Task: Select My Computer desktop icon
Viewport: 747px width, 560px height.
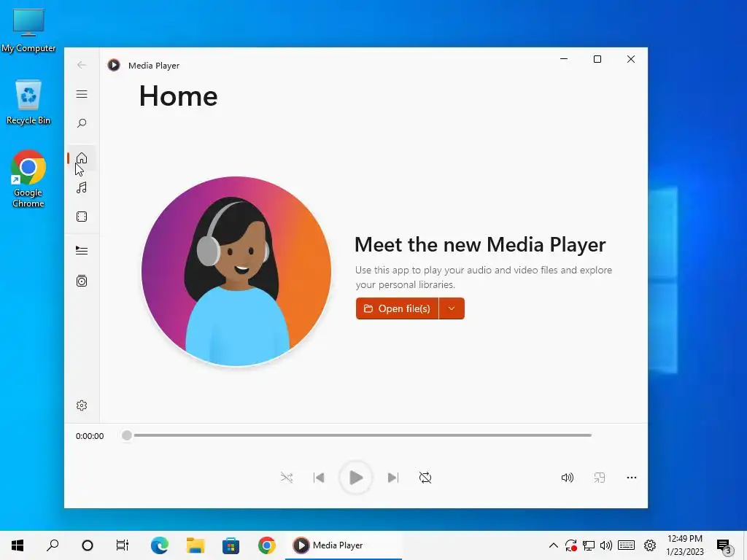Action: (28, 31)
